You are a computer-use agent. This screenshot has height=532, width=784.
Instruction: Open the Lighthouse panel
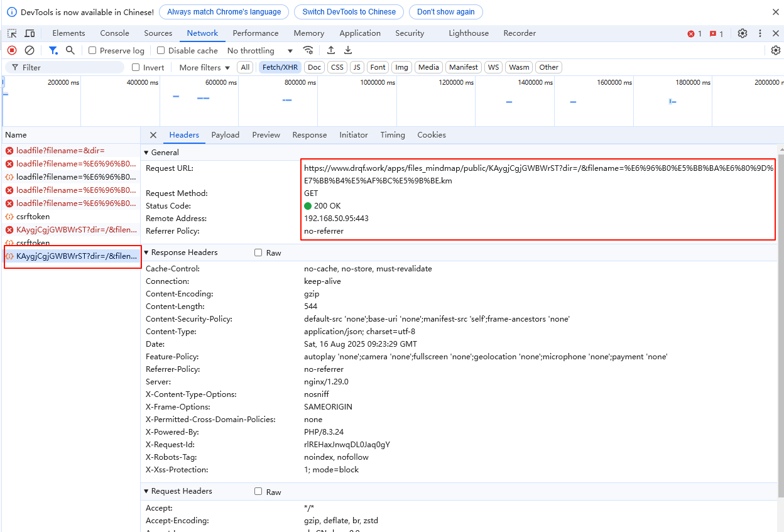(469, 33)
